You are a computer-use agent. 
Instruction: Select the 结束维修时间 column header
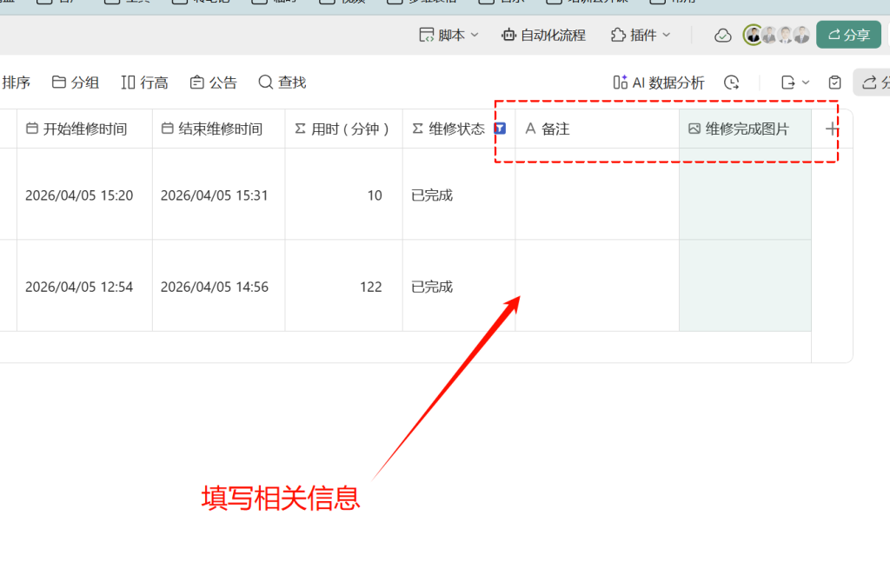tap(218, 129)
